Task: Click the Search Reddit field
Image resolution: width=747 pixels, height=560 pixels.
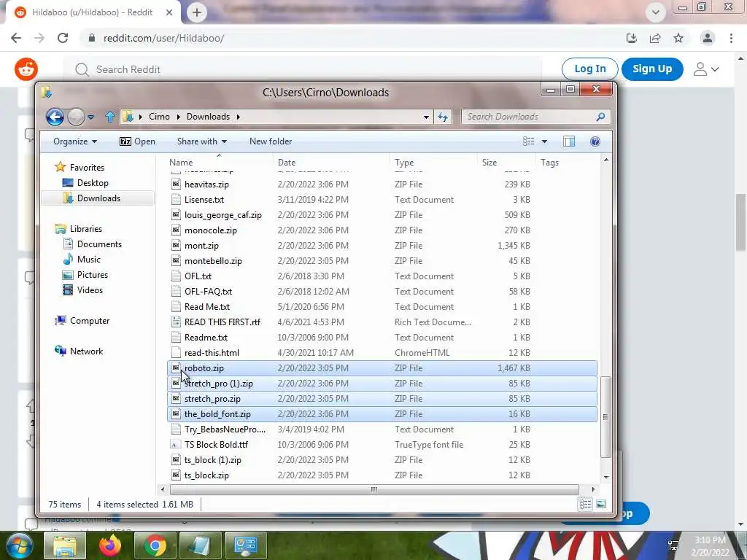Action: (x=303, y=69)
